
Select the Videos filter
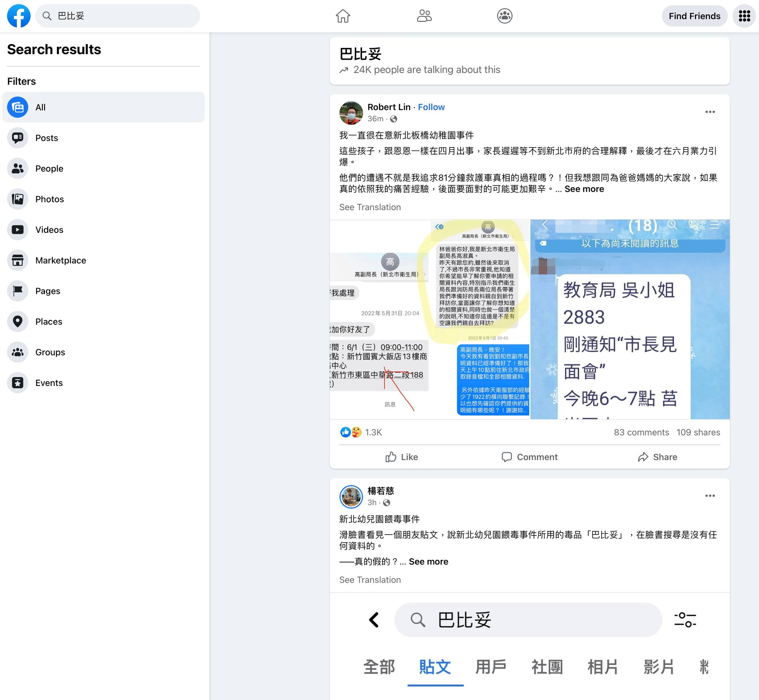pyautogui.click(x=103, y=230)
